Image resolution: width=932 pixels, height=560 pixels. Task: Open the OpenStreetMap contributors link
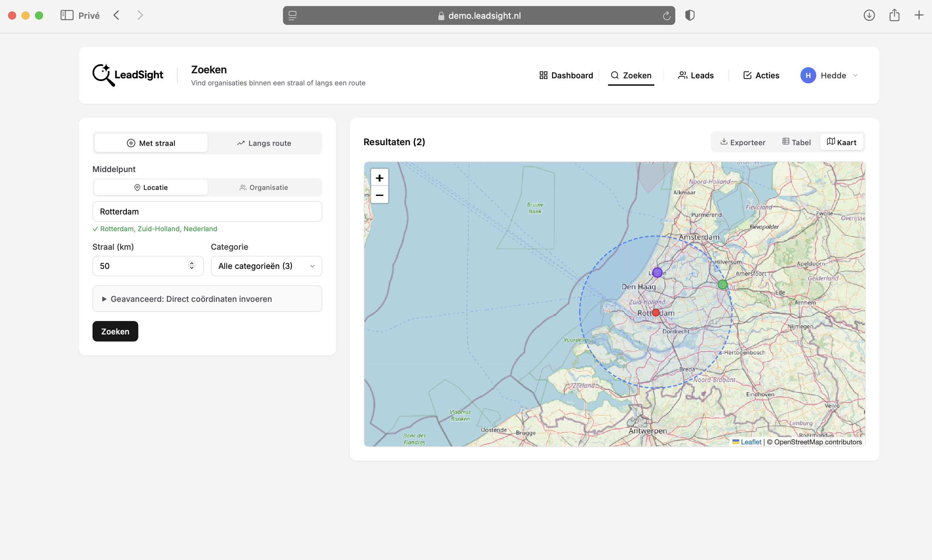coord(815,441)
